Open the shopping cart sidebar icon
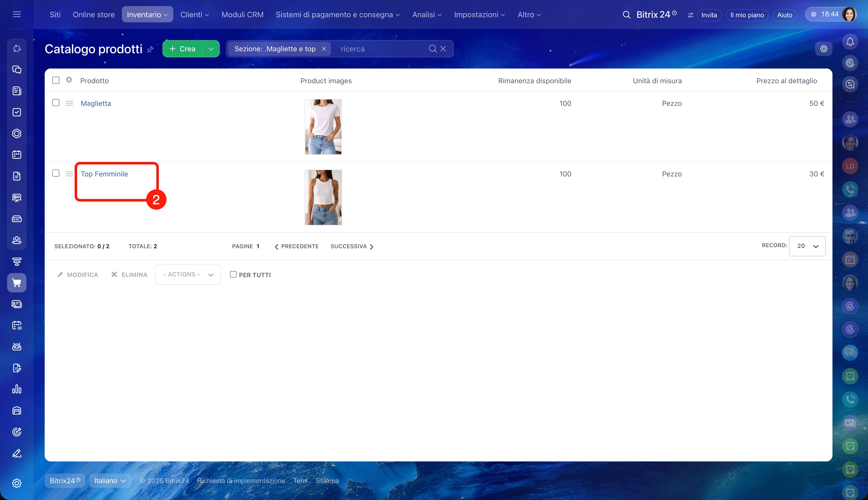Screen dimensions: 868x500 pos(16,283)
